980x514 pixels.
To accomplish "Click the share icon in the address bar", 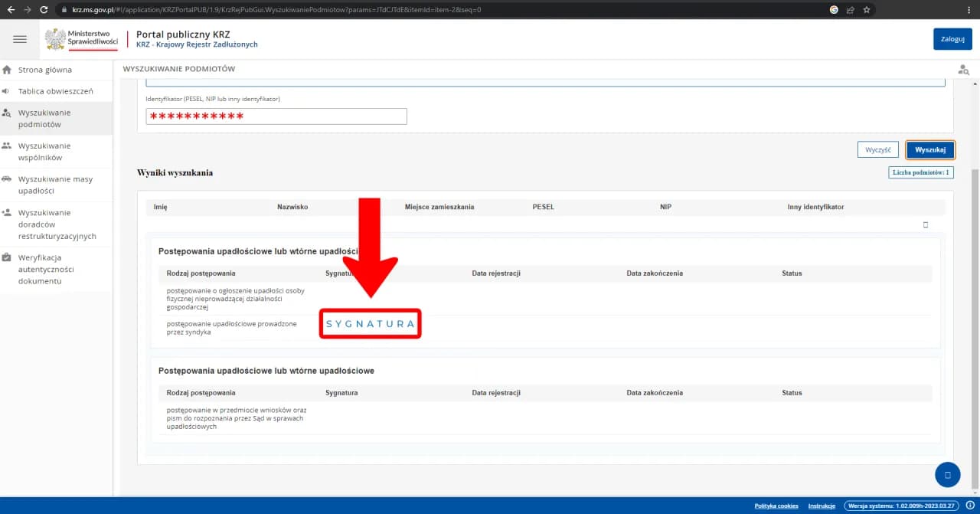I will 851,10.
